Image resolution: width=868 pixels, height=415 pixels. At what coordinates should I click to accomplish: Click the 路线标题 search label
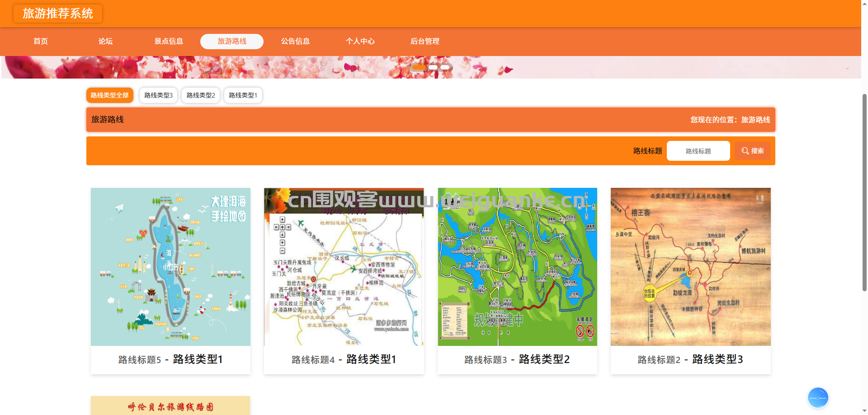pos(647,151)
